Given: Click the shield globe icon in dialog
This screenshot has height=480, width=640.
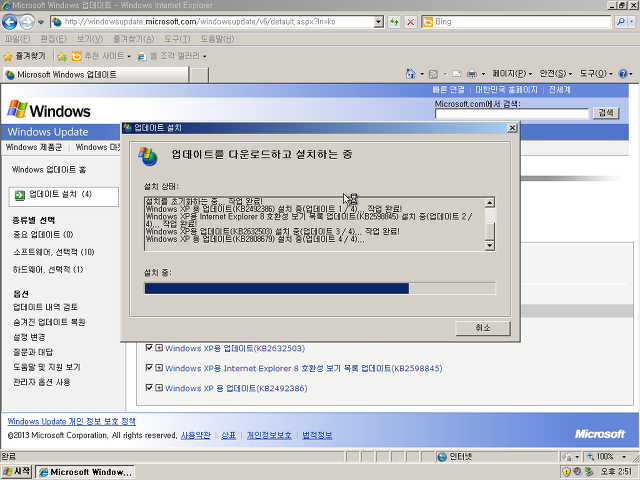Looking at the screenshot, I should pyautogui.click(x=148, y=156).
